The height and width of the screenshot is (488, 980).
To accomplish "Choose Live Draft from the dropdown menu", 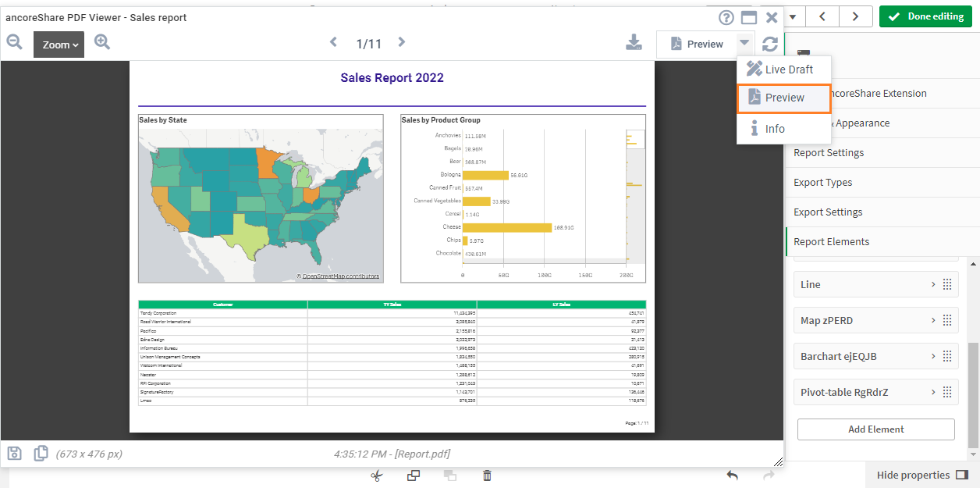I will pos(784,69).
